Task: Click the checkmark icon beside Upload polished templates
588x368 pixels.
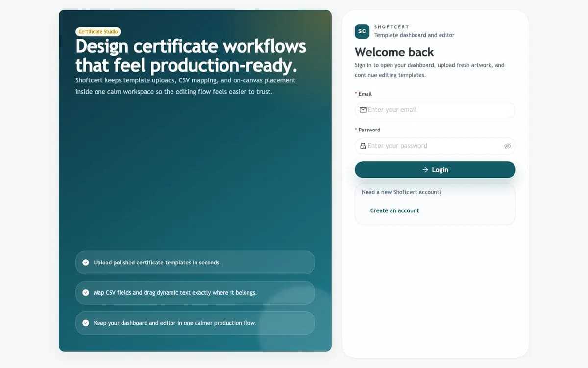Action: click(x=86, y=263)
